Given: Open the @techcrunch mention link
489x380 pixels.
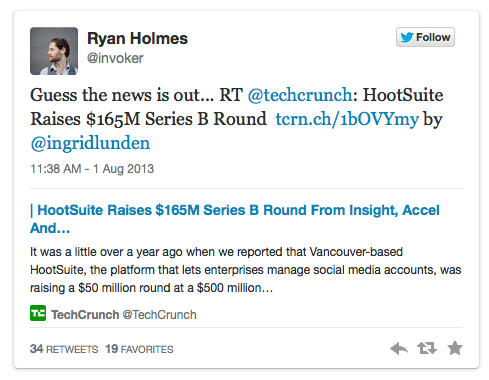Looking at the screenshot, I should tap(300, 95).
